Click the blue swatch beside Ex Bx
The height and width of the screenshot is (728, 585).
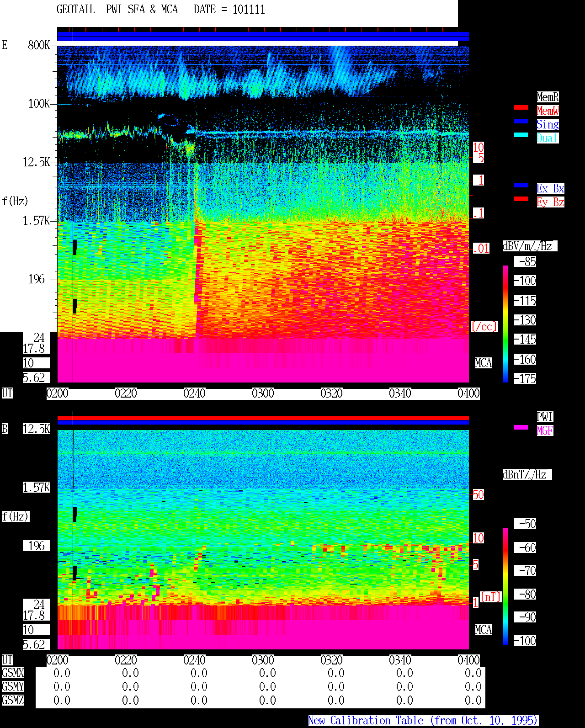tap(521, 185)
